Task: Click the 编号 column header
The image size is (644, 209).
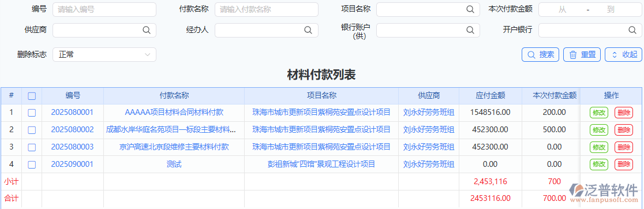Action: click(73, 96)
